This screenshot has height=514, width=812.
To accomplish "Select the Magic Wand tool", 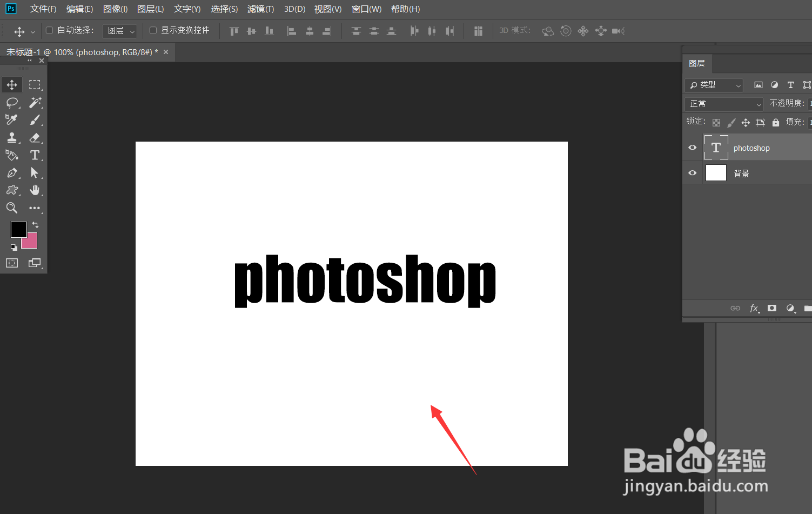I will (x=35, y=102).
